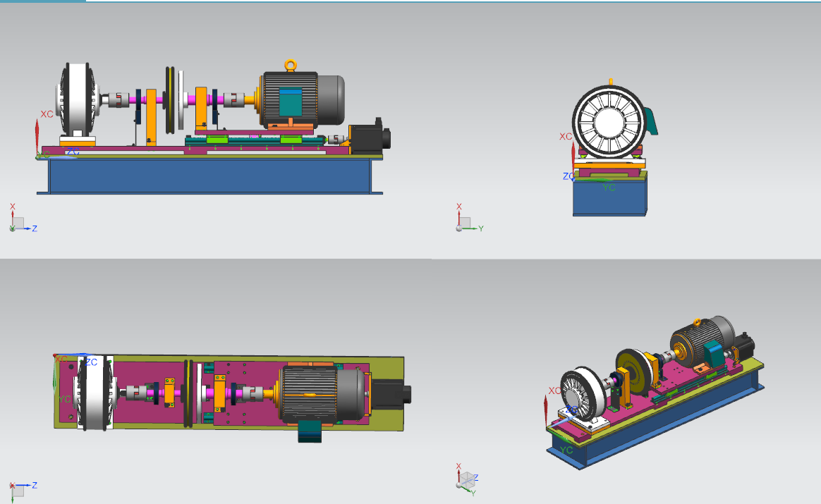This screenshot has height=504, width=821.
Task: Select the red XC axis label in the end view
Action: pyautogui.click(x=566, y=137)
